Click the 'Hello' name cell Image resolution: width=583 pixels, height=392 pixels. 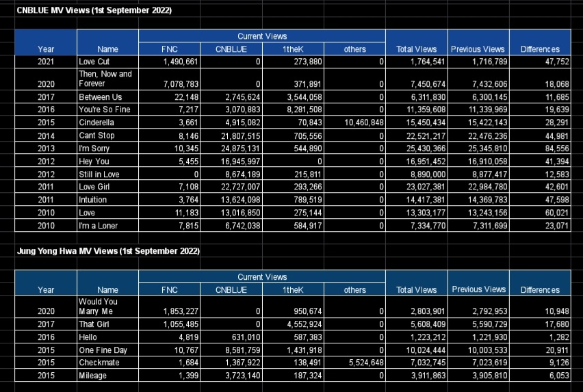(107, 337)
